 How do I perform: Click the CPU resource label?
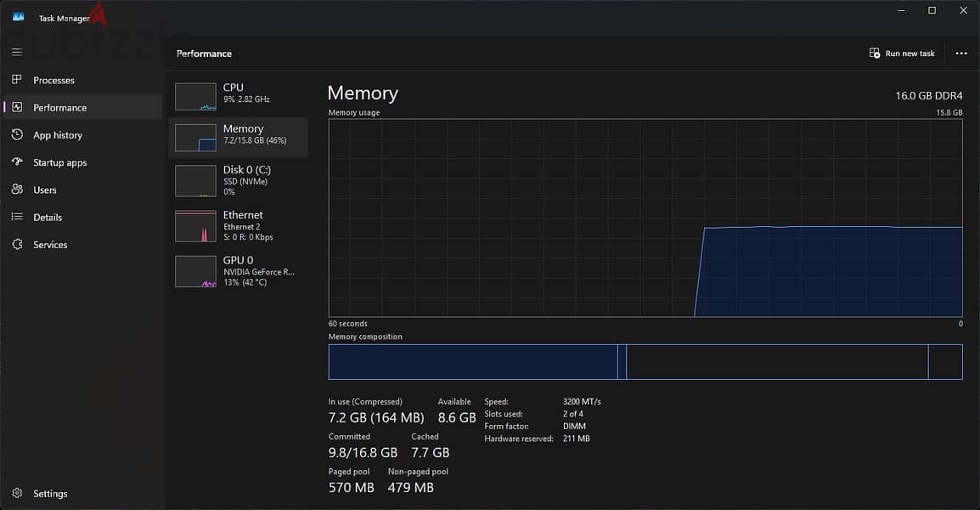[234, 88]
